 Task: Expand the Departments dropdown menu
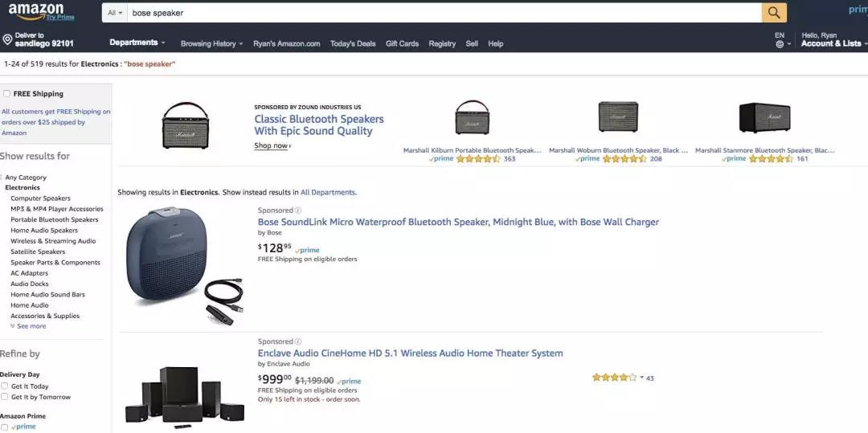[x=137, y=43]
